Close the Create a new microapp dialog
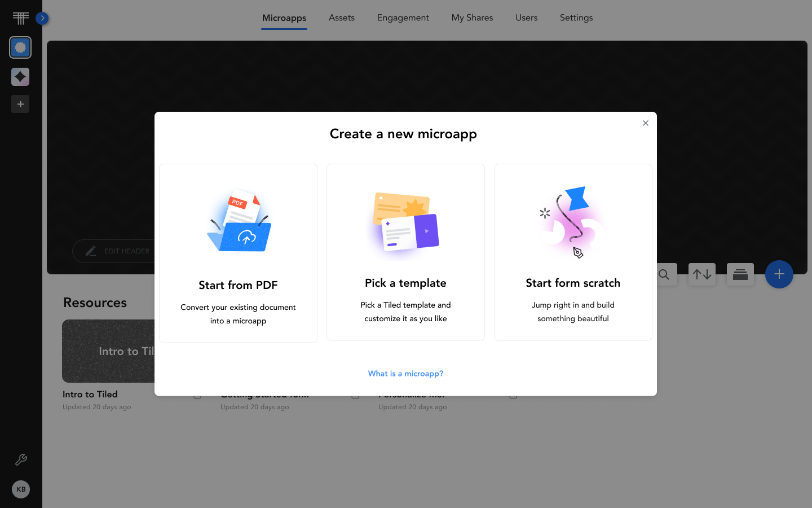 coord(646,123)
